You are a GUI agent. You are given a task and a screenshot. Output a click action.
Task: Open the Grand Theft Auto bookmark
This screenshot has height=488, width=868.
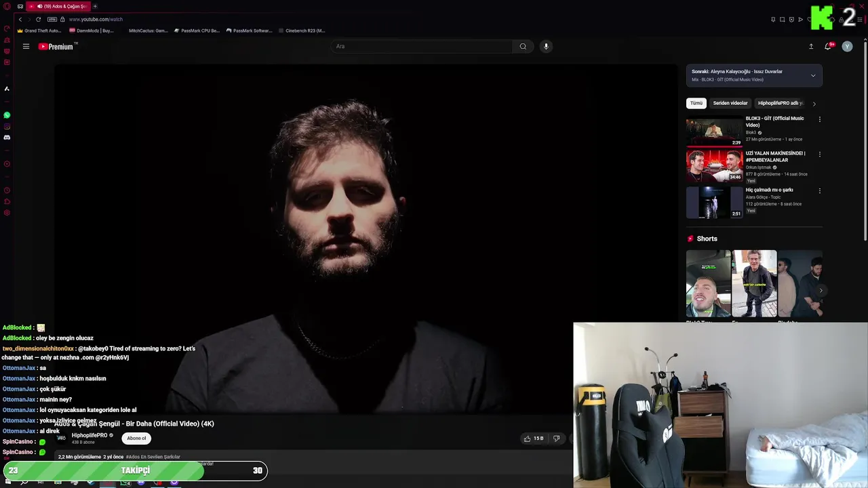coord(39,30)
